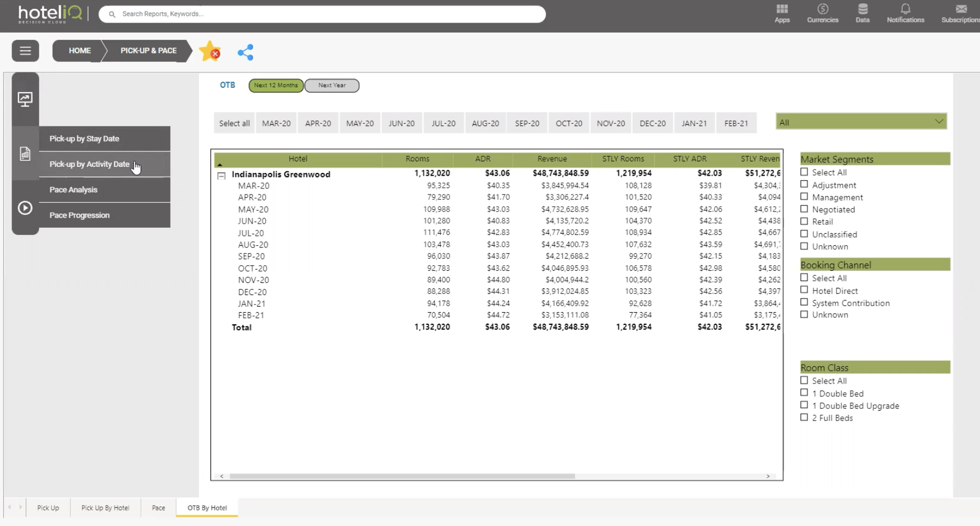Viewport: 980px width, 526px height.
Task: Open the Currencies icon
Action: point(823,9)
